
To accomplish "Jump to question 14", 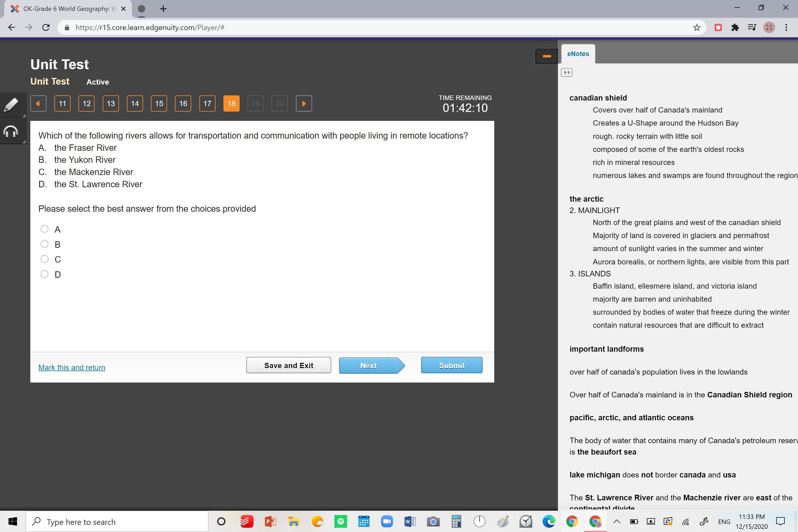I will click(135, 103).
